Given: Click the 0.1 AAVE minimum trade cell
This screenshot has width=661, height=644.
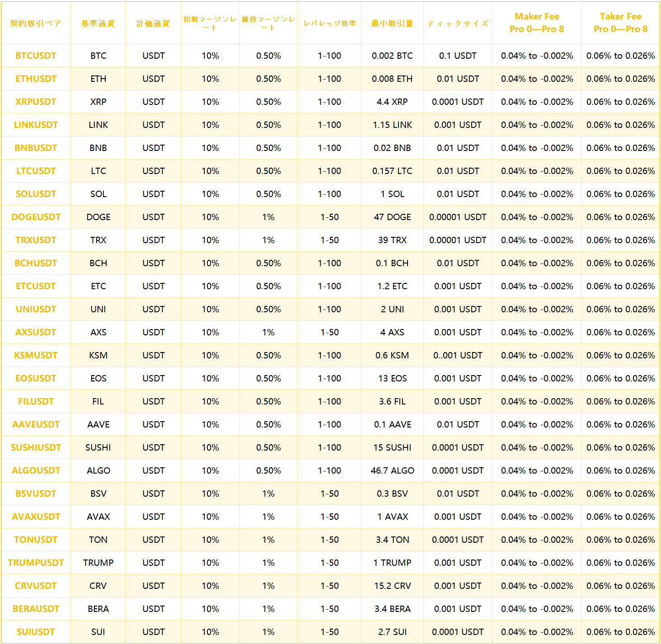Looking at the screenshot, I should pos(392,424).
